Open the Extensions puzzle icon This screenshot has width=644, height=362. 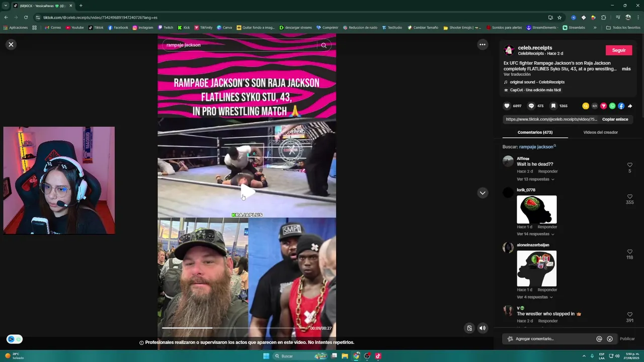pyautogui.click(x=604, y=17)
